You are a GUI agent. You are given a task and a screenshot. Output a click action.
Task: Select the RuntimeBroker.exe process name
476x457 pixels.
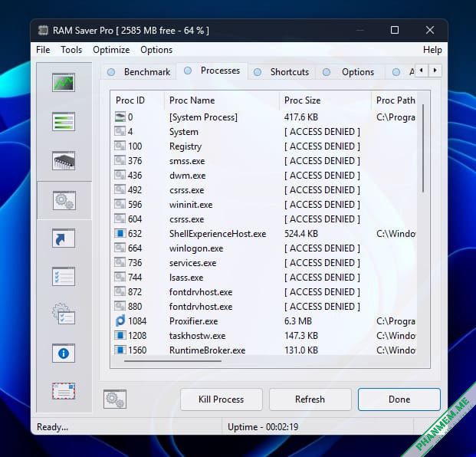[x=207, y=350]
